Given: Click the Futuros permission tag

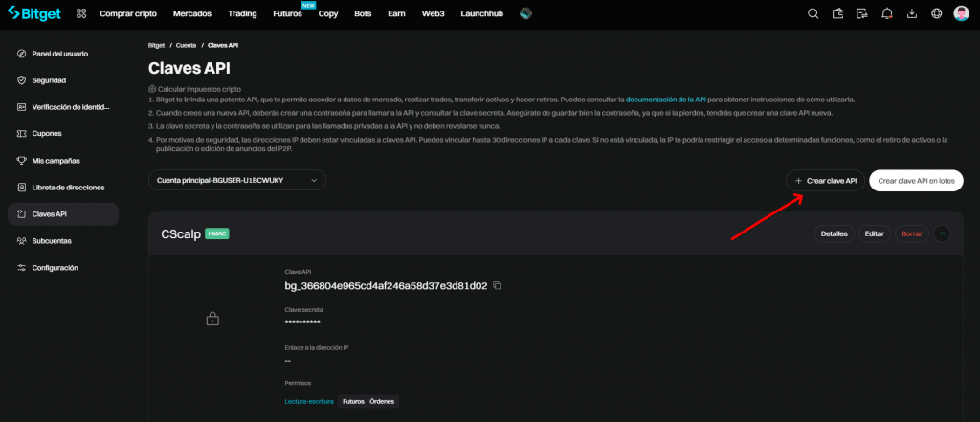Looking at the screenshot, I should click(x=353, y=401).
